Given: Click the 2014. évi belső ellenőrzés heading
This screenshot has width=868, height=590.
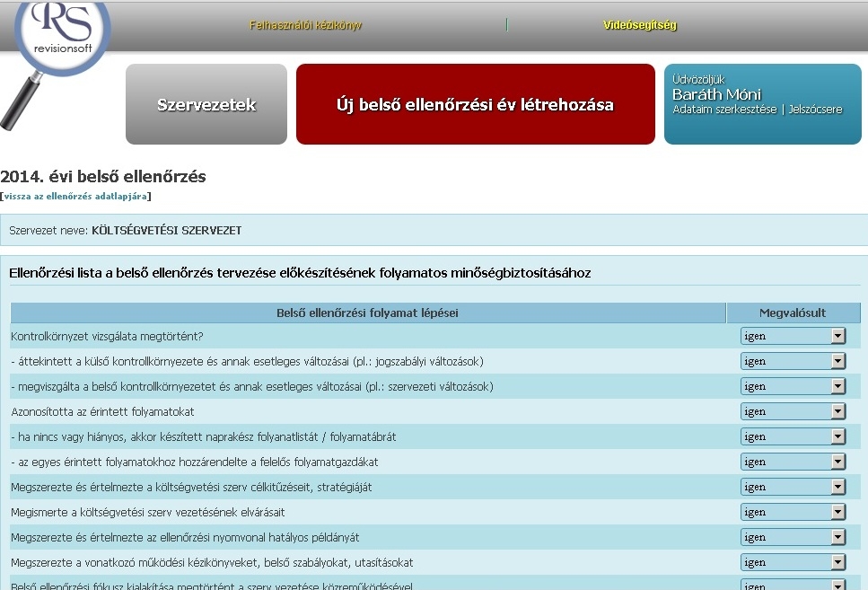Looking at the screenshot, I should pyautogui.click(x=103, y=177).
